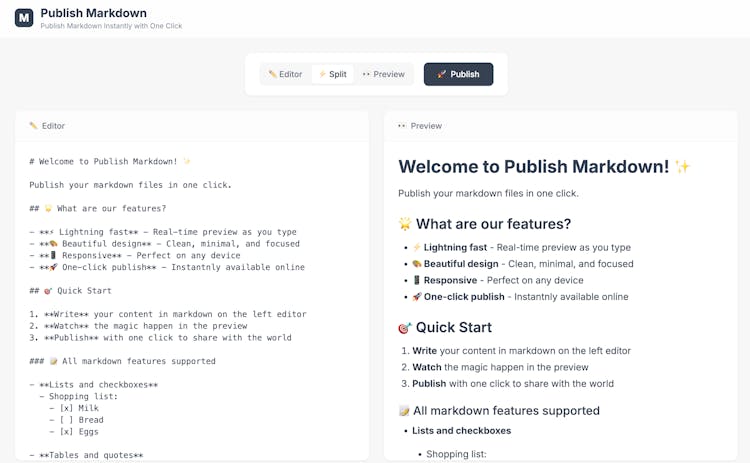This screenshot has height=463, width=750.
Task: Click the tagline 'Publish Markdown Instantly with One Click'
Action: point(111,26)
